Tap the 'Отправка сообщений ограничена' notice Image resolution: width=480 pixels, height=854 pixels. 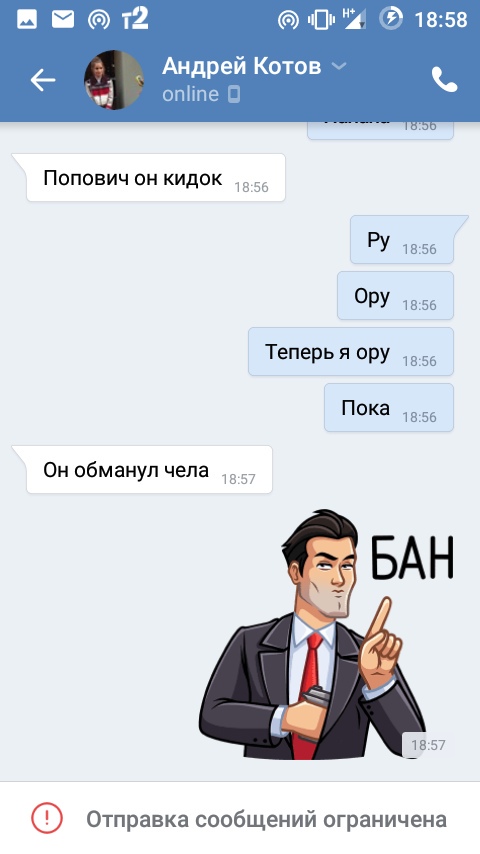pos(266,819)
